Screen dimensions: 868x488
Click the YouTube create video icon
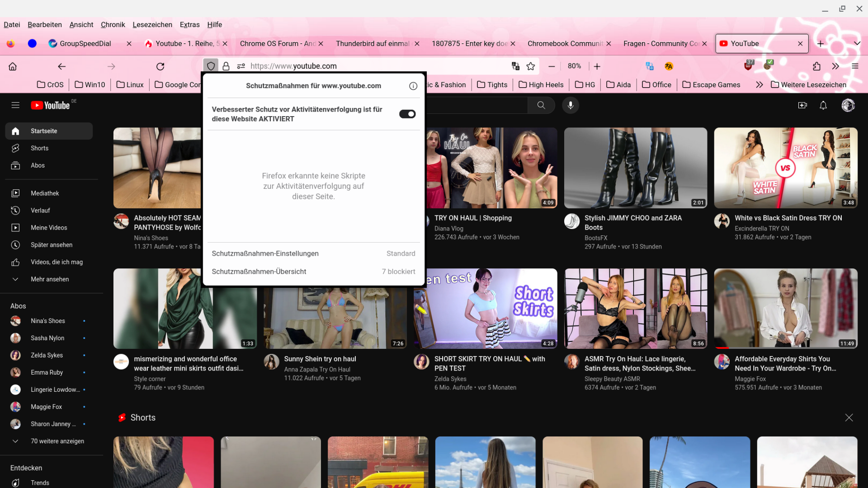[x=802, y=105]
